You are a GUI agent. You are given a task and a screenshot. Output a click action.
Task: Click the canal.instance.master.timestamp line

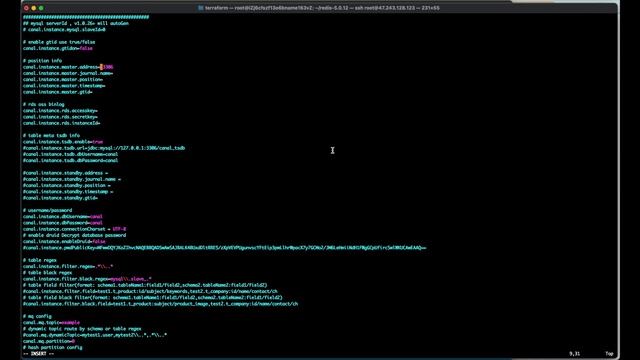[64, 86]
